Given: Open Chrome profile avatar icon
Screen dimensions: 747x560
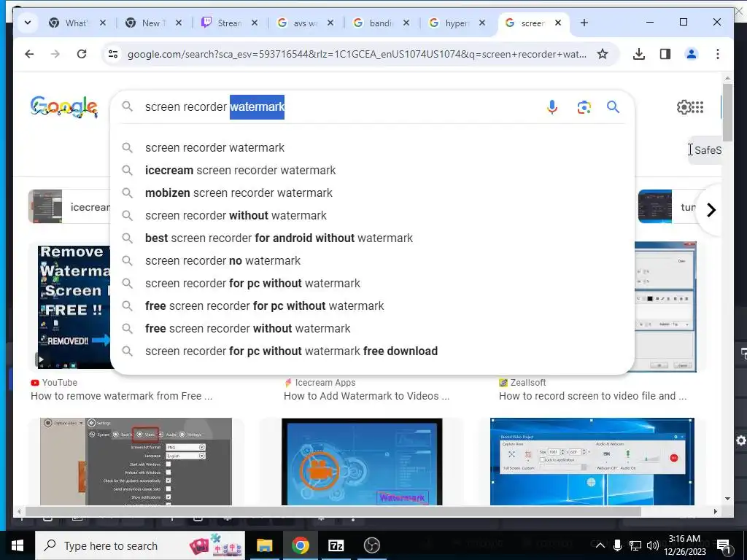Looking at the screenshot, I should 692,54.
